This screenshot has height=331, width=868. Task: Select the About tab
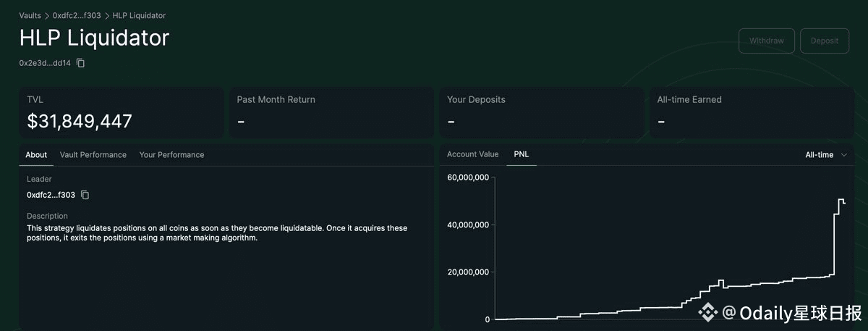(36, 155)
